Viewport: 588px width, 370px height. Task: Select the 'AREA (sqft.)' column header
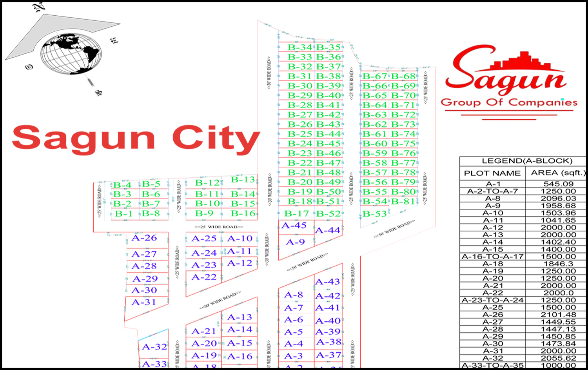[x=558, y=173]
